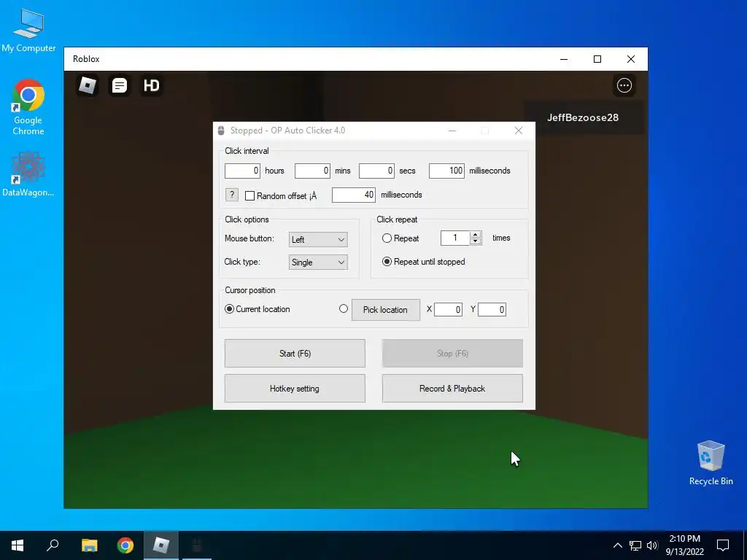Screen dimensions: 747x560
Task: Minimize the OP Auto Clicker window
Action: pyautogui.click(x=452, y=131)
